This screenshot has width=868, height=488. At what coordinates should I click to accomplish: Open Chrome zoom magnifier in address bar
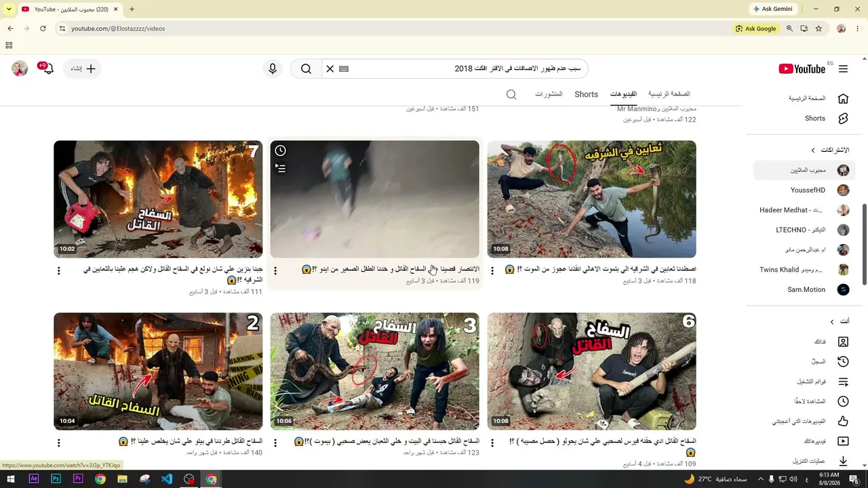pos(789,28)
